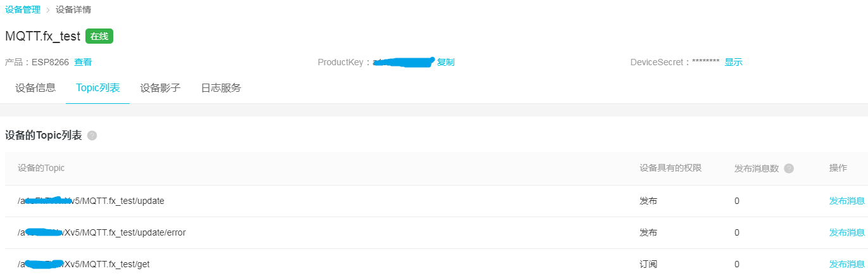Click the help icon beside 设备的Topic列表

point(92,136)
